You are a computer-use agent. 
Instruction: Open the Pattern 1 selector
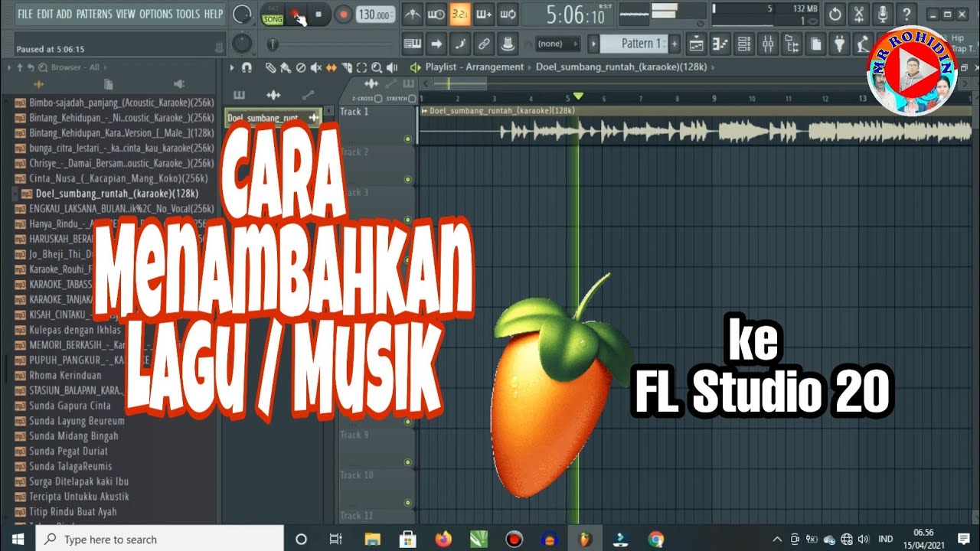(635, 44)
